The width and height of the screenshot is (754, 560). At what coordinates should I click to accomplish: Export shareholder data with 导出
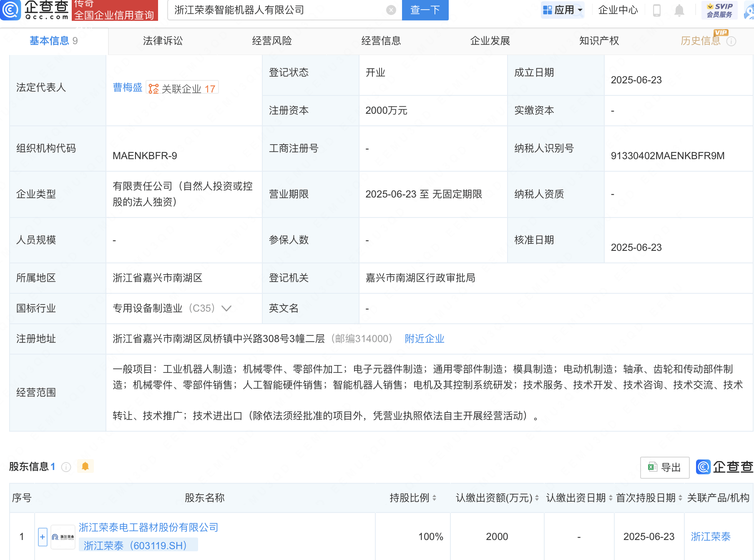pyautogui.click(x=665, y=467)
